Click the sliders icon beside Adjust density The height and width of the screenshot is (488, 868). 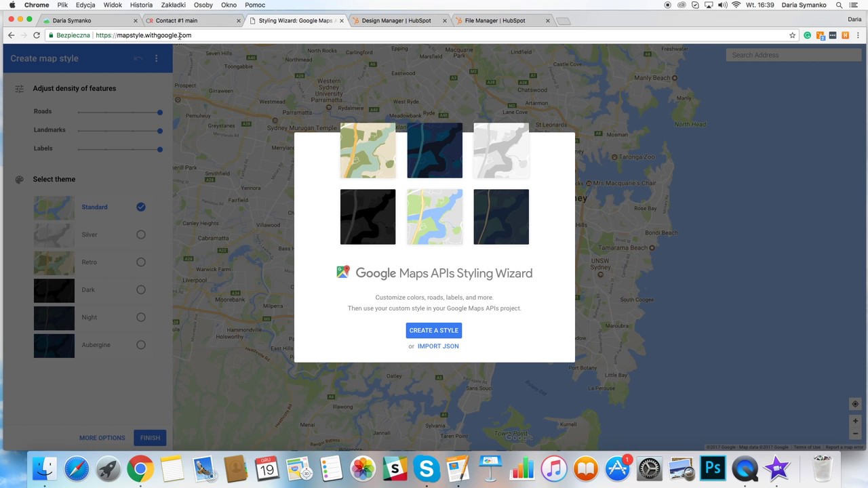pyautogui.click(x=20, y=89)
